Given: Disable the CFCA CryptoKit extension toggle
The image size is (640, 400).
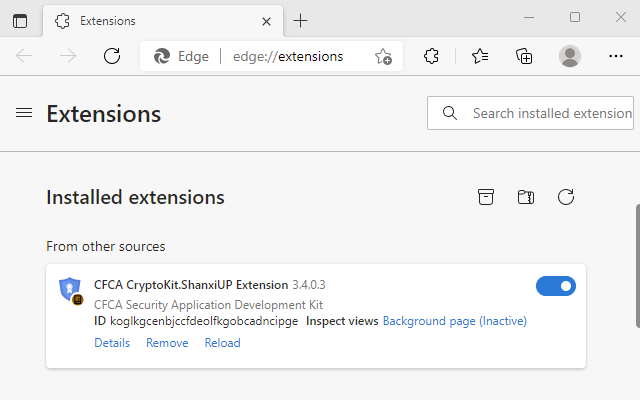Looking at the screenshot, I should 556,287.
